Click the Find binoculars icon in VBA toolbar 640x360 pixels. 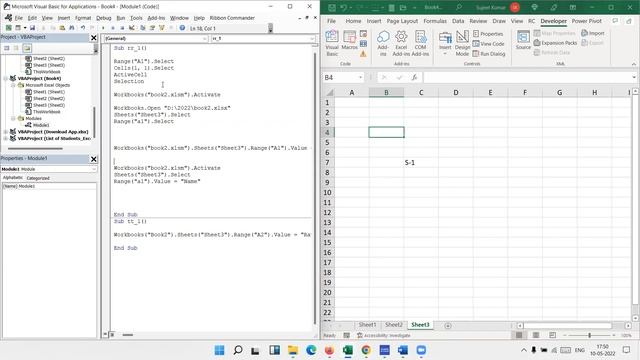click(x=71, y=28)
